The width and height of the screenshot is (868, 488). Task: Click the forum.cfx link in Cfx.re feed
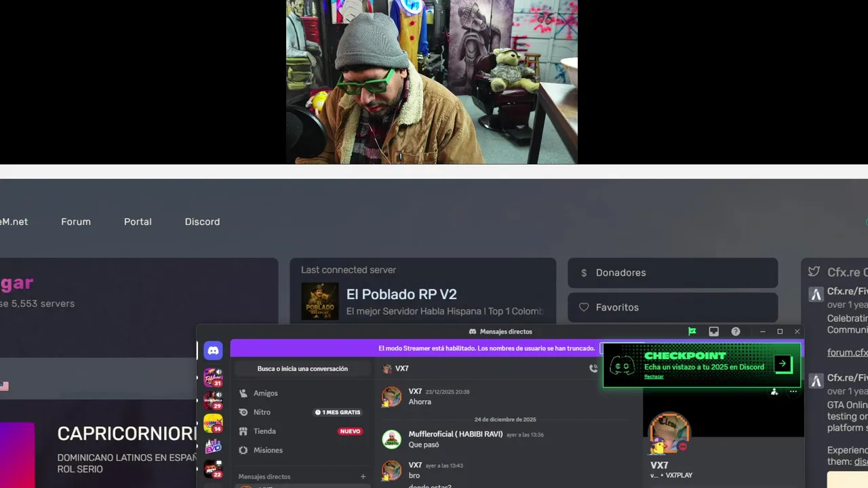click(x=847, y=352)
